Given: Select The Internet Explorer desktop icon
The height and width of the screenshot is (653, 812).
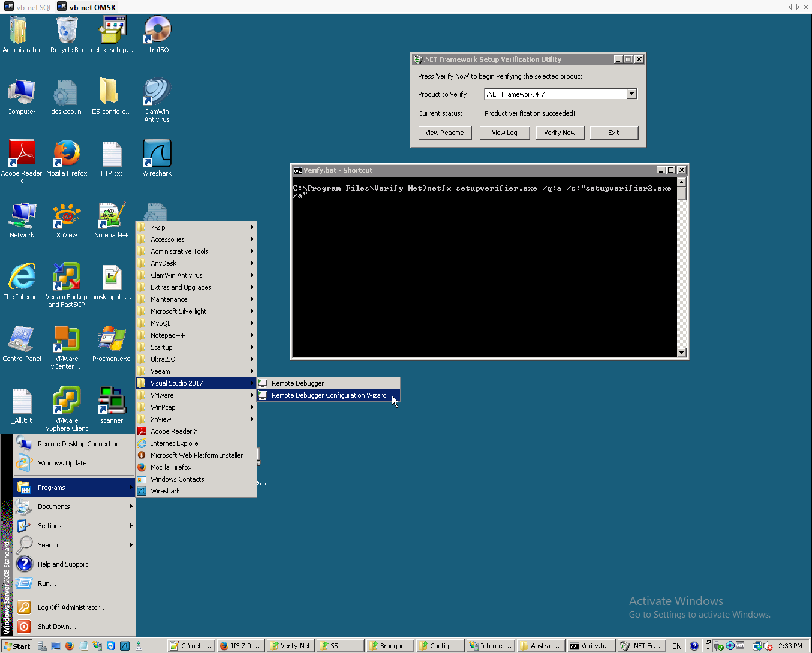Looking at the screenshot, I should pyautogui.click(x=22, y=282).
